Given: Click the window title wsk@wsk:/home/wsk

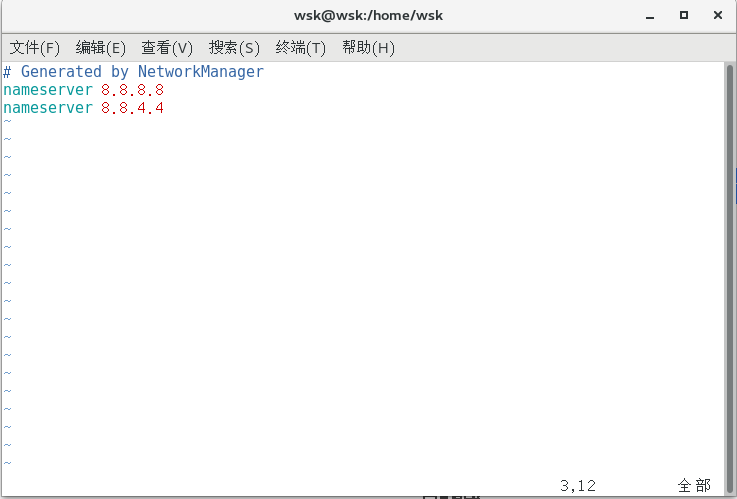Looking at the screenshot, I should coord(368,16).
